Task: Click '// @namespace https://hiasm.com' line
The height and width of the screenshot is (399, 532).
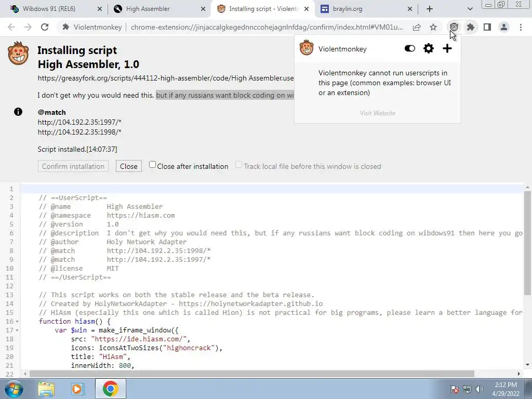Action: [107, 216]
